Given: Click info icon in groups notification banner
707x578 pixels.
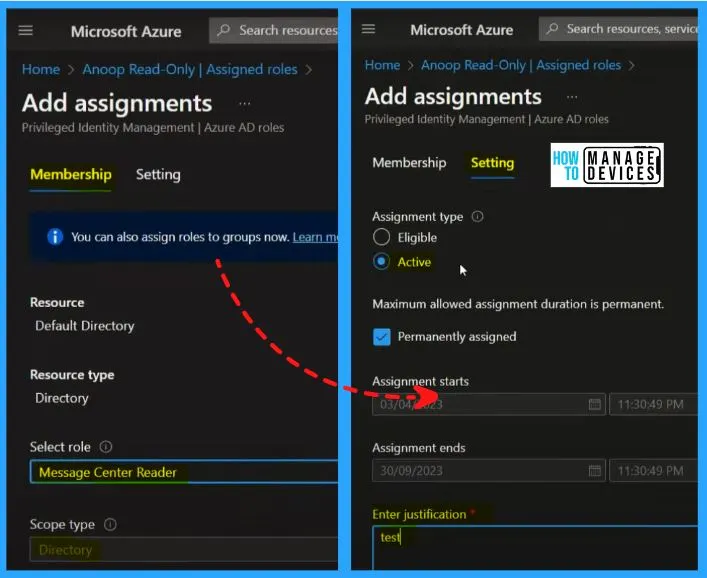Looking at the screenshot, I should point(55,236).
